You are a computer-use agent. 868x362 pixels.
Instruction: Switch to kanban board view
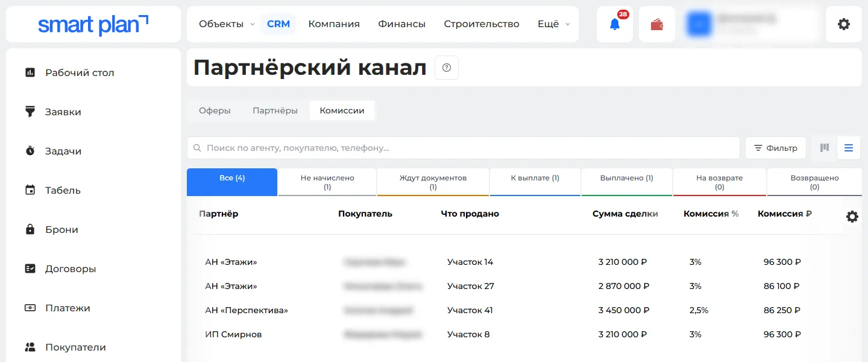(825, 148)
